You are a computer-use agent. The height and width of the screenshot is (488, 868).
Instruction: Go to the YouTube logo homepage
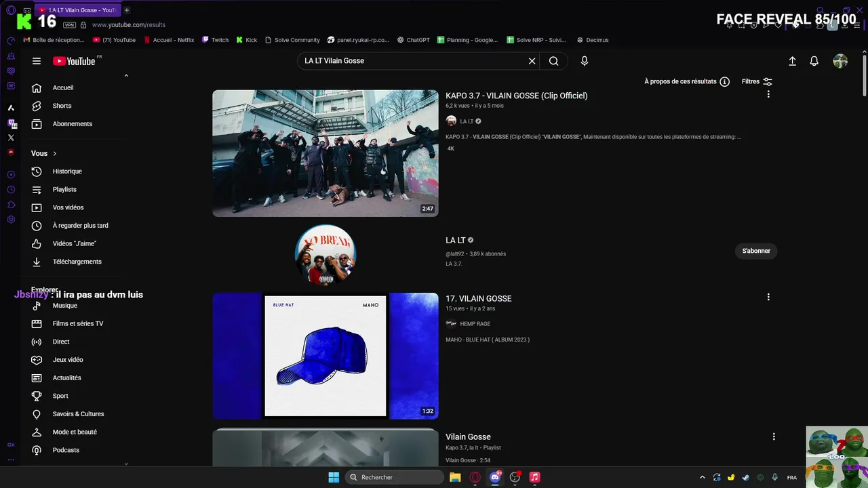pos(75,61)
